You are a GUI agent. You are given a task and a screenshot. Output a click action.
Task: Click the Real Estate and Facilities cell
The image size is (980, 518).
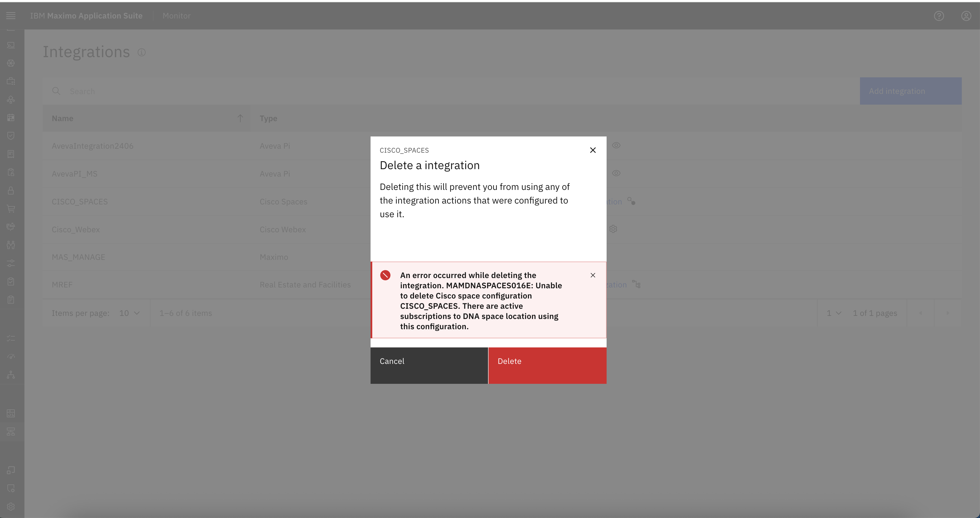[305, 285]
